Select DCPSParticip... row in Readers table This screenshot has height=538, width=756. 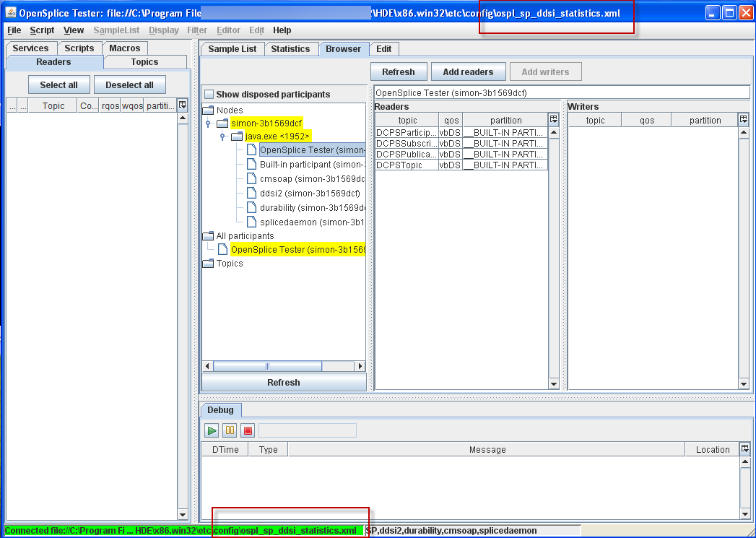(x=461, y=132)
